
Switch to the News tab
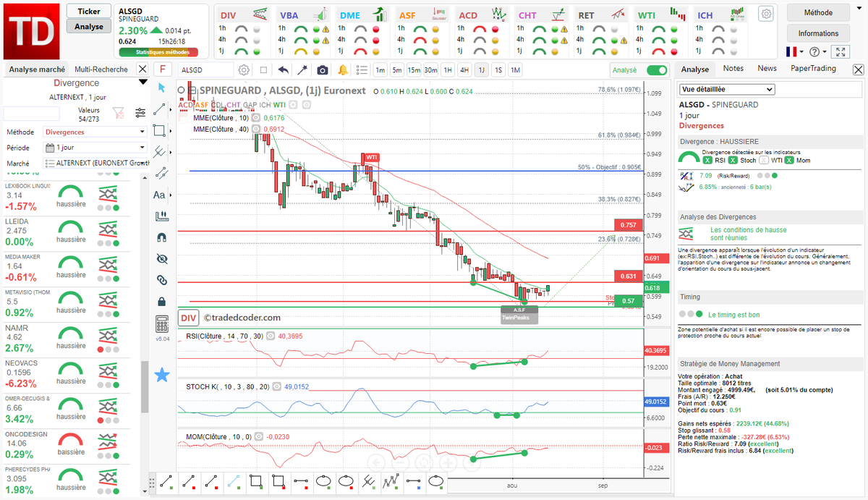(x=767, y=69)
